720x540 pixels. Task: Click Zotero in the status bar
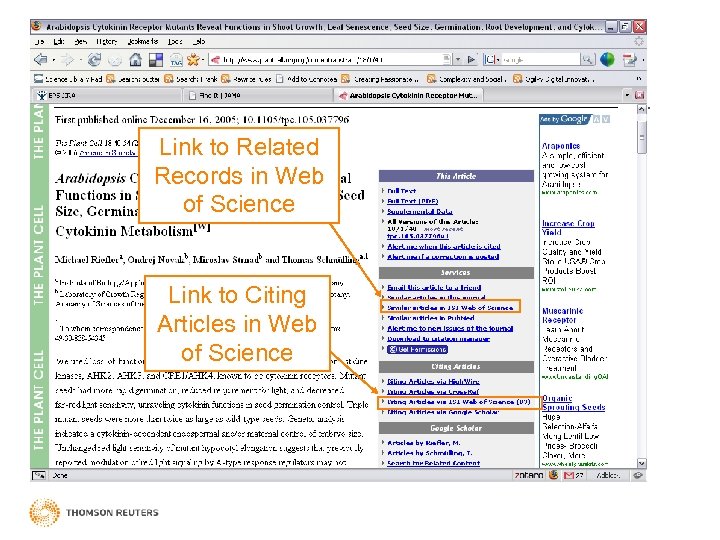(x=529, y=475)
